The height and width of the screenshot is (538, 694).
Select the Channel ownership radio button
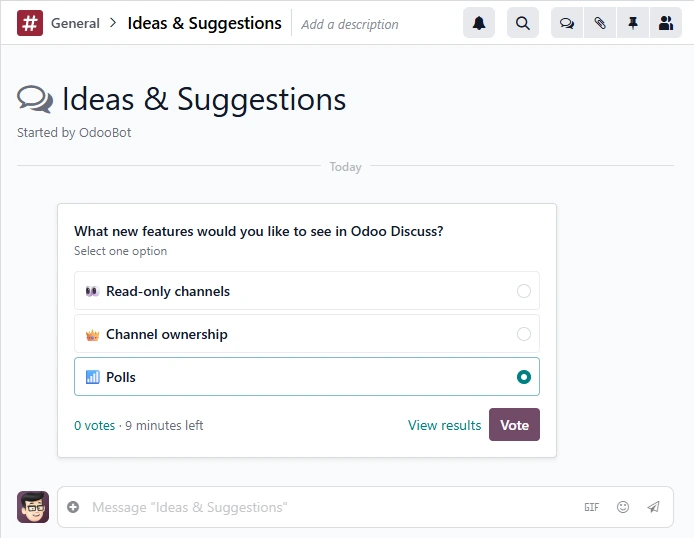tap(524, 334)
